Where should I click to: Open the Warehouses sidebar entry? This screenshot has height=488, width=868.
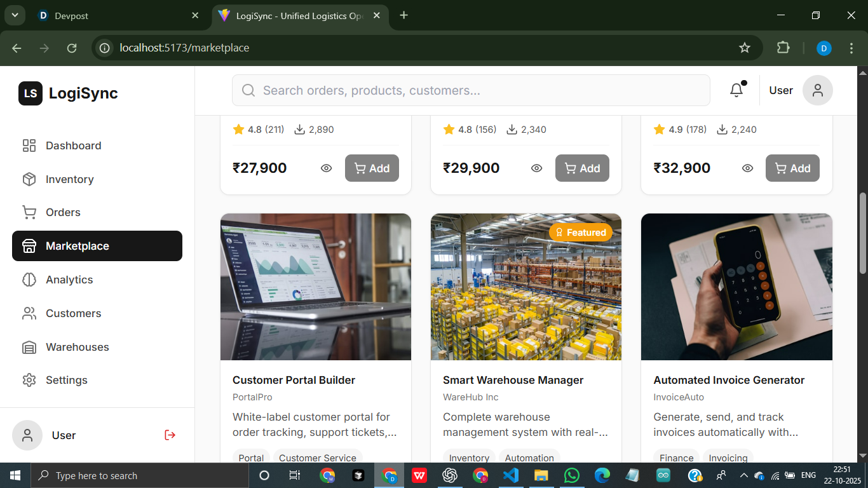97,347
